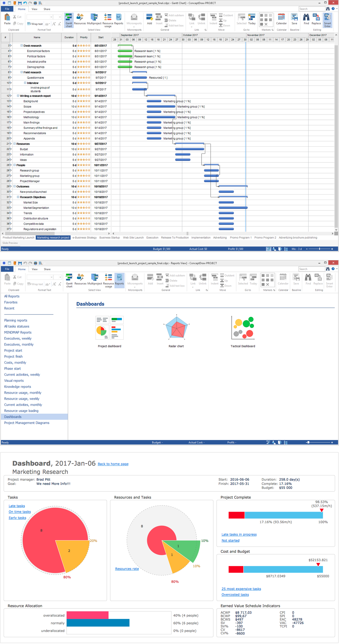Collapse the Desk research task group
Image resolution: width=339 pixels, height=644 pixels.
click(22, 46)
